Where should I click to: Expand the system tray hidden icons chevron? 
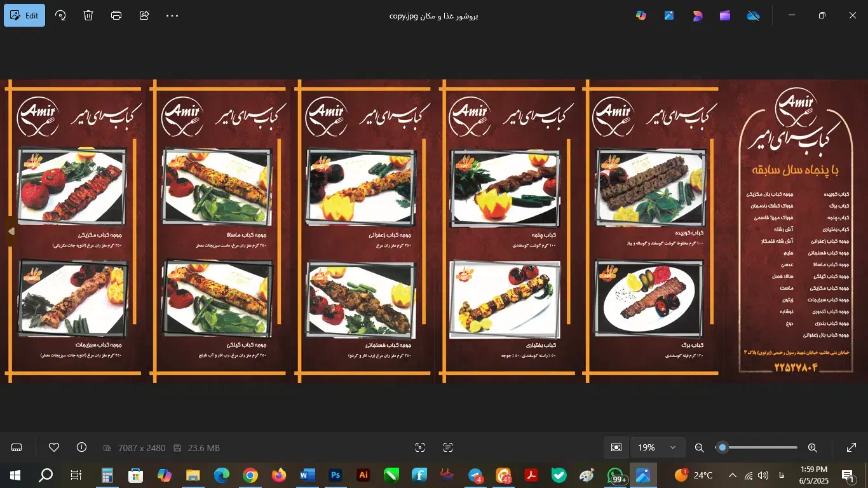click(x=732, y=475)
